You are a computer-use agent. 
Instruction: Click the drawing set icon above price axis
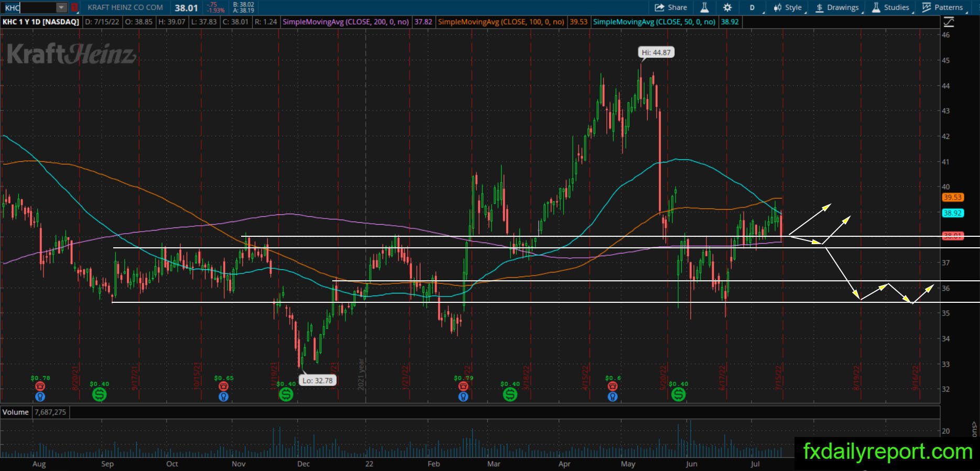coord(949,22)
